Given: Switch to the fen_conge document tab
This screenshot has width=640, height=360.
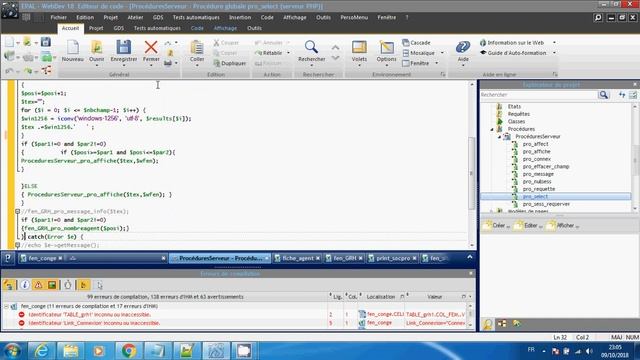Looking at the screenshot, I should (42, 258).
